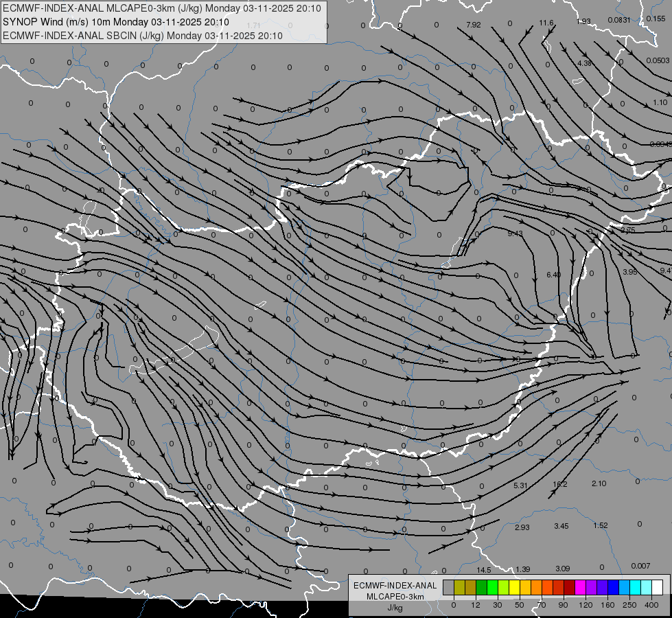Select the legend scale label 250
The height and width of the screenshot is (618, 672).
pyautogui.click(x=629, y=605)
